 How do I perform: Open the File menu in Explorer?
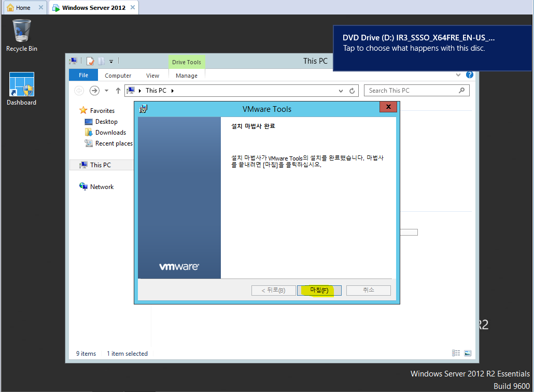point(83,75)
